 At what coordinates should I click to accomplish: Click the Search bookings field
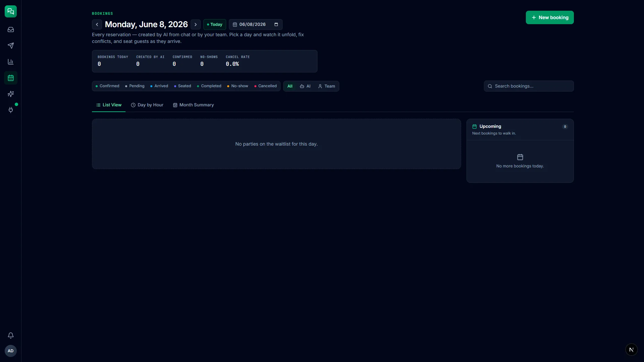[x=529, y=86]
